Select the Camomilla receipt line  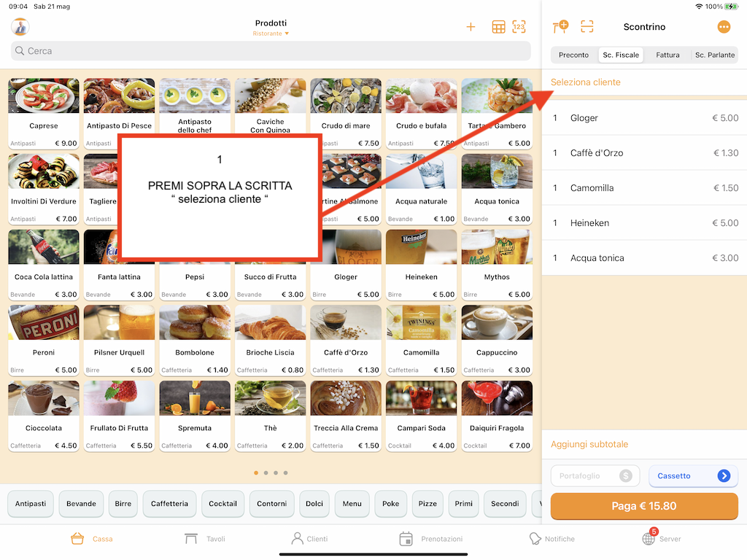(645, 187)
